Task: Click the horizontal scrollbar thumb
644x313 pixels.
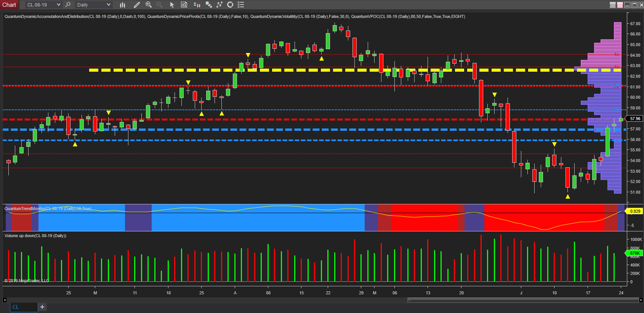Action: (x=523, y=300)
